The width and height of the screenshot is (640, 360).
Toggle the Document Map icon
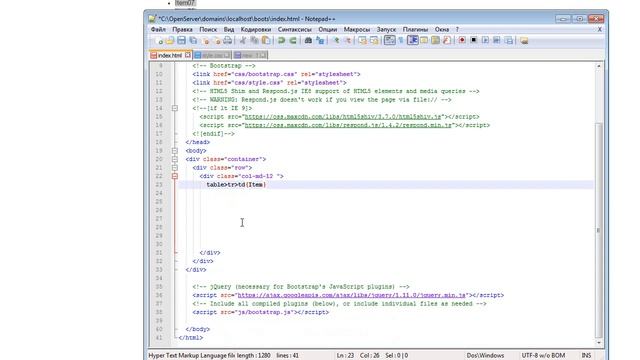(436, 40)
